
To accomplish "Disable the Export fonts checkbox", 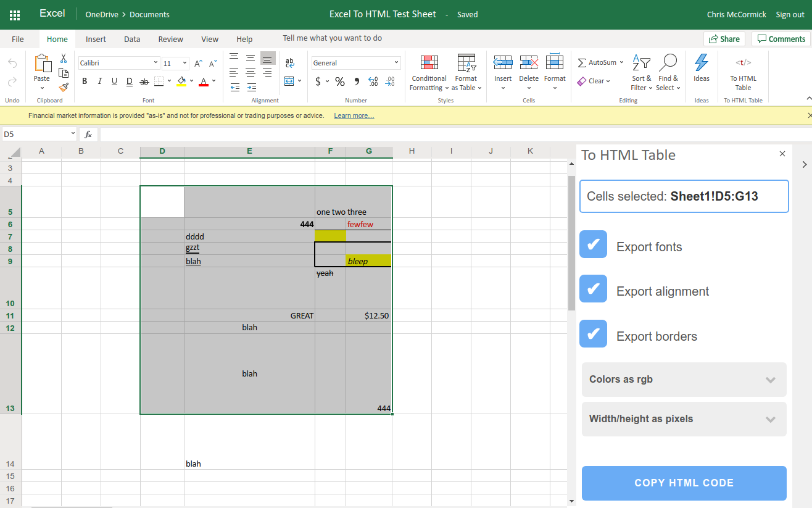I will (593, 244).
